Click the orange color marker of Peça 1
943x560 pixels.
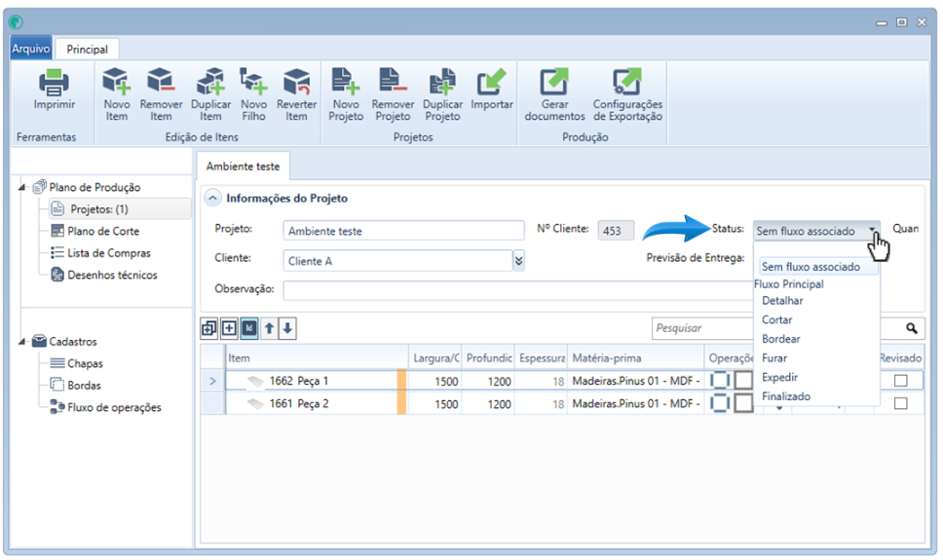[401, 381]
